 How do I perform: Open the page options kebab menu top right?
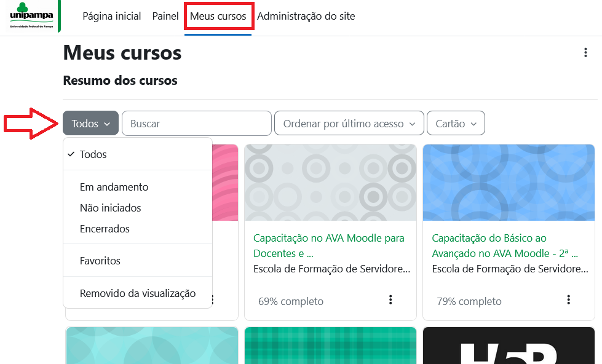[585, 53]
